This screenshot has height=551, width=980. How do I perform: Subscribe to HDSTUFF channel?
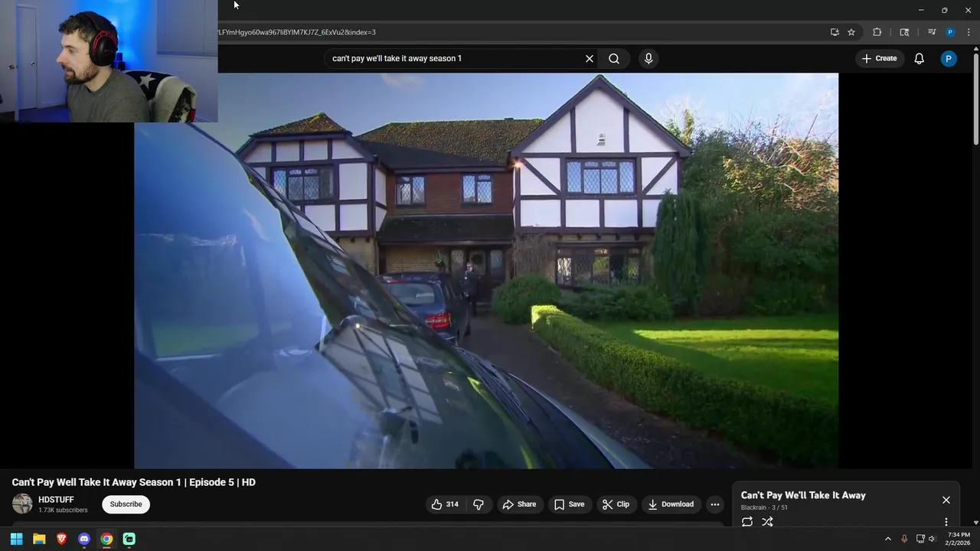click(126, 504)
